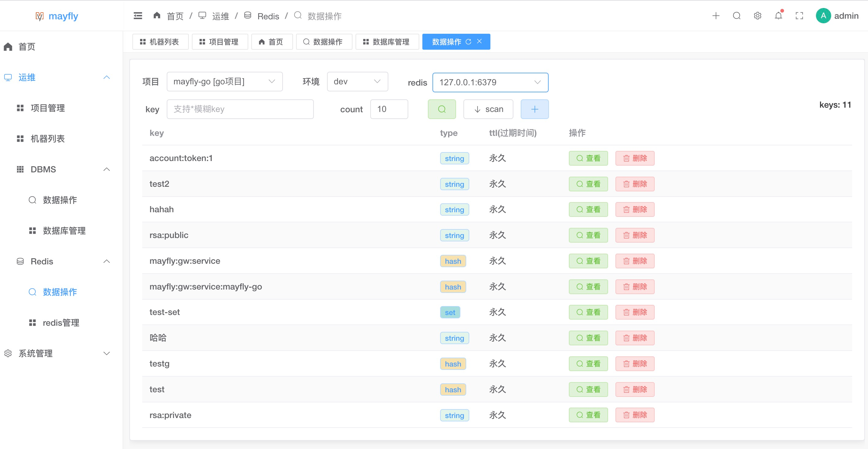Open notifications bell icon
This screenshot has height=449, width=868.
coord(778,16)
